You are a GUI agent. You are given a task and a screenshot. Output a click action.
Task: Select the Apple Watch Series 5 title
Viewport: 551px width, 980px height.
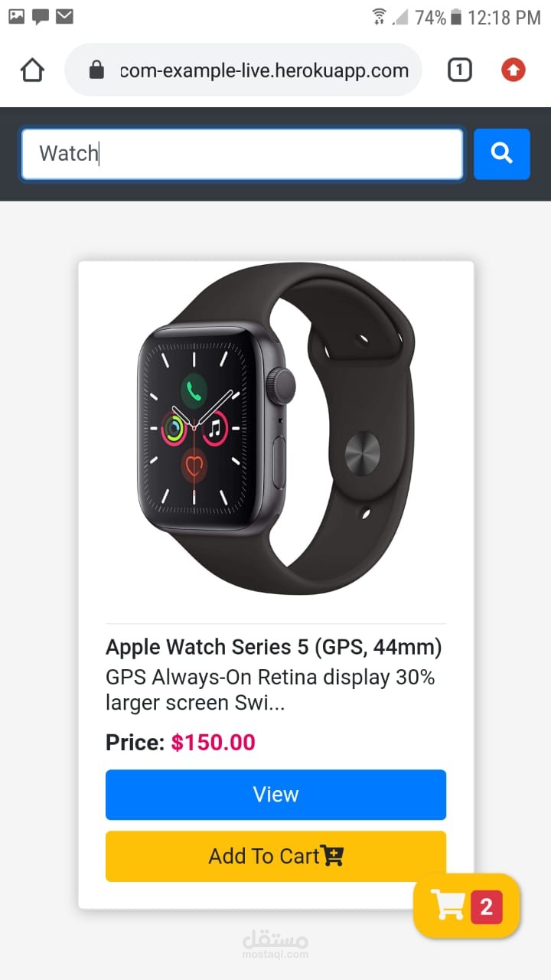coord(274,648)
